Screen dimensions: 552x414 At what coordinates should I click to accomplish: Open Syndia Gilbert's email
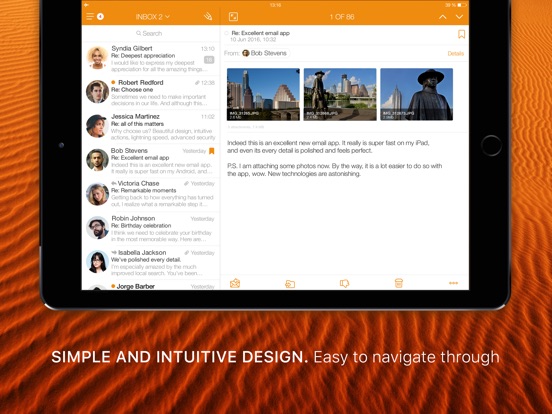[x=151, y=58]
